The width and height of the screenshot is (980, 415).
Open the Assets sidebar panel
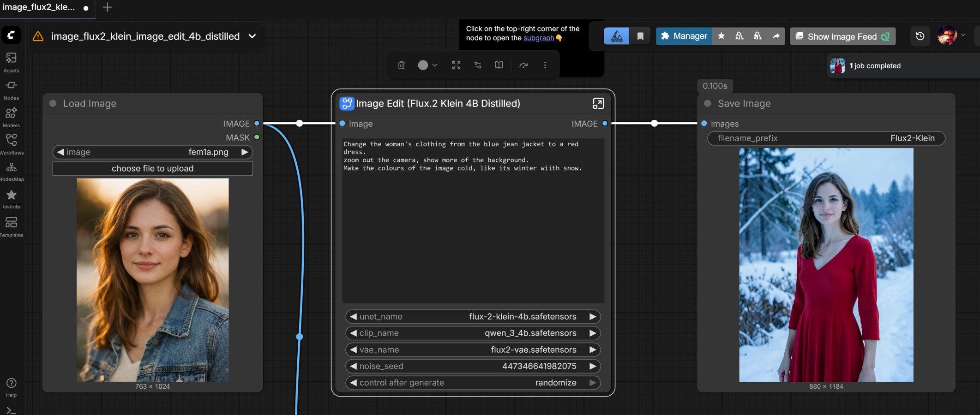11,62
